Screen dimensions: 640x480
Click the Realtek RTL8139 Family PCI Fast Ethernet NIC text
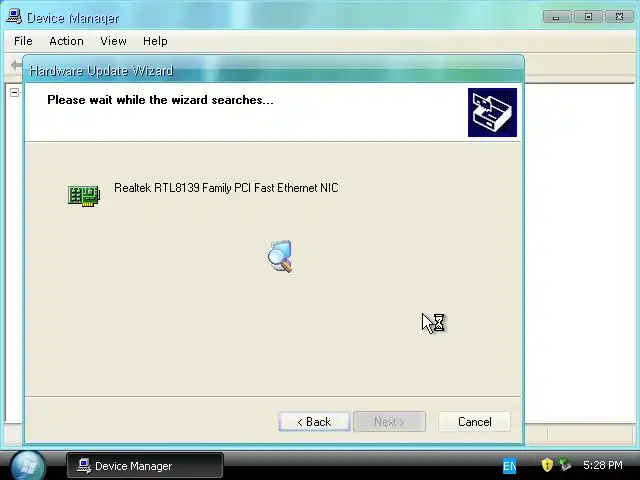pyautogui.click(x=226, y=188)
